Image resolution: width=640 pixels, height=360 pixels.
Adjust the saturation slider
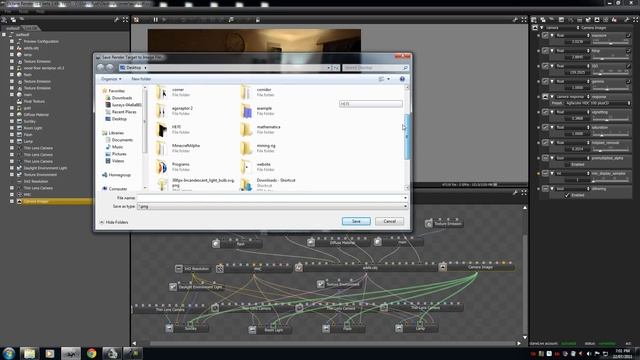(610, 134)
